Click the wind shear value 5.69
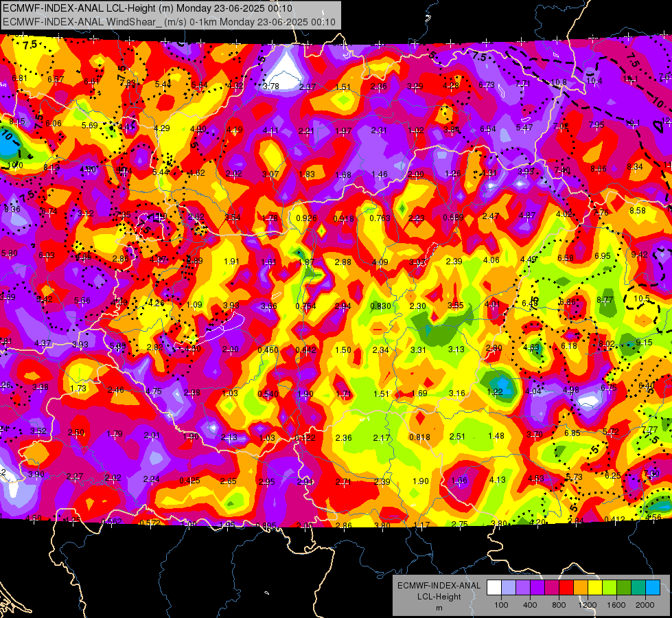Image resolution: width=672 pixels, height=618 pixels. 89,125
